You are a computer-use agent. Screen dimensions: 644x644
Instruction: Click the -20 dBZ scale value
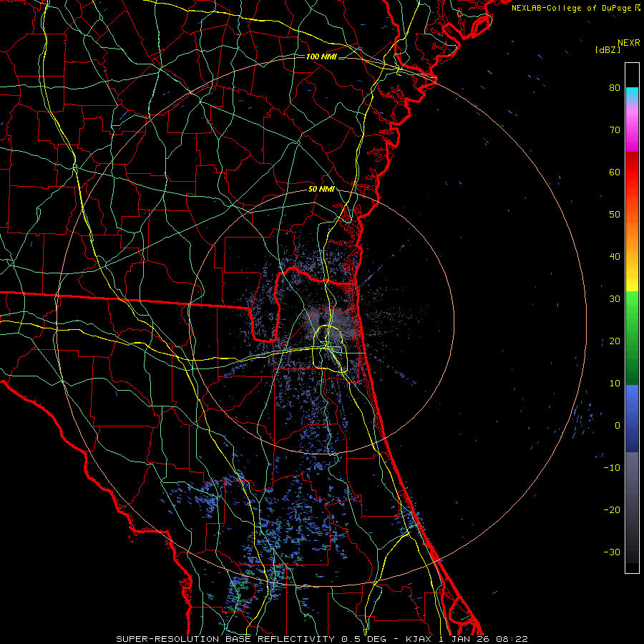tap(612, 510)
